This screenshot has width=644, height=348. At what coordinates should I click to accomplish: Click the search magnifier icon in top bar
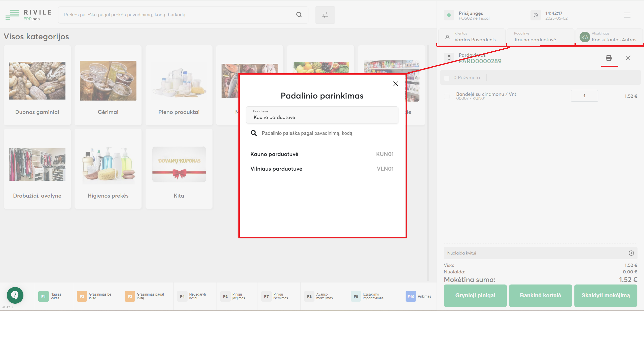(x=299, y=15)
